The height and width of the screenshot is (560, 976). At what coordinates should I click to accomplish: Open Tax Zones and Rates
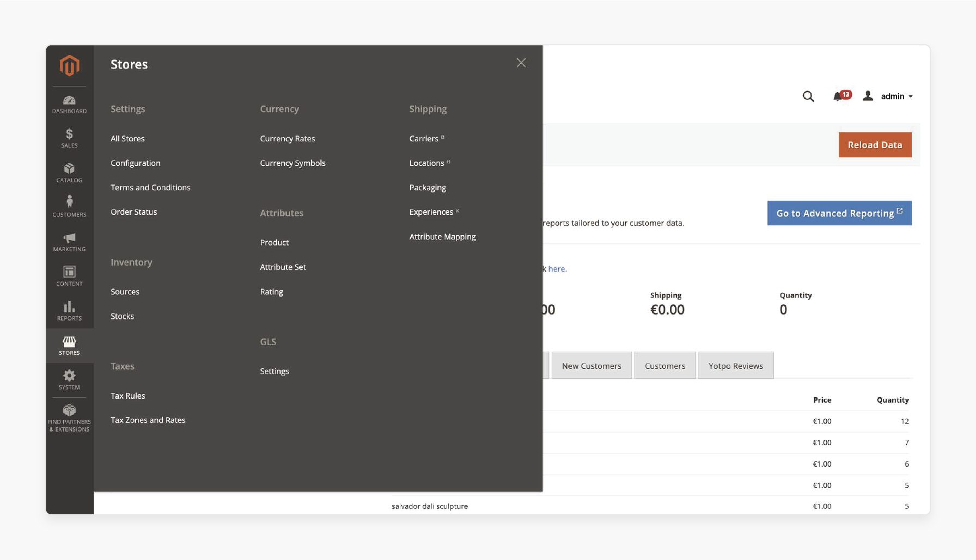tap(148, 420)
